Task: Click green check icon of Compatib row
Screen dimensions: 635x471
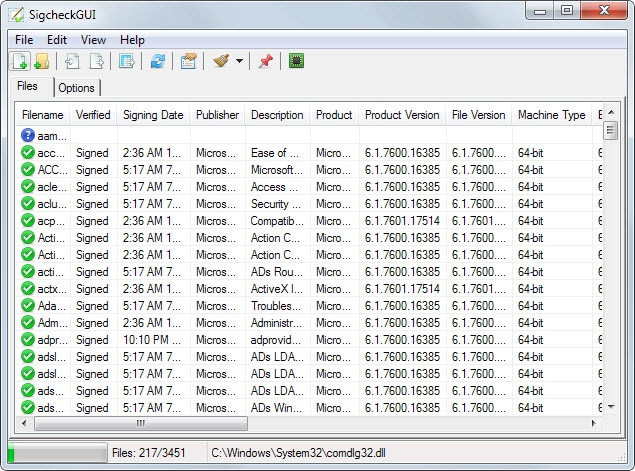Action: pyautogui.click(x=28, y=221)
